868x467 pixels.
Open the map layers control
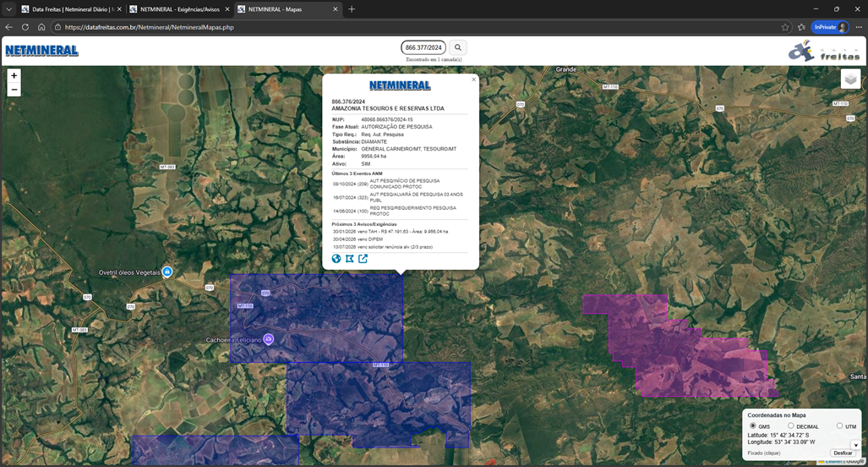[x=850, y=80]
